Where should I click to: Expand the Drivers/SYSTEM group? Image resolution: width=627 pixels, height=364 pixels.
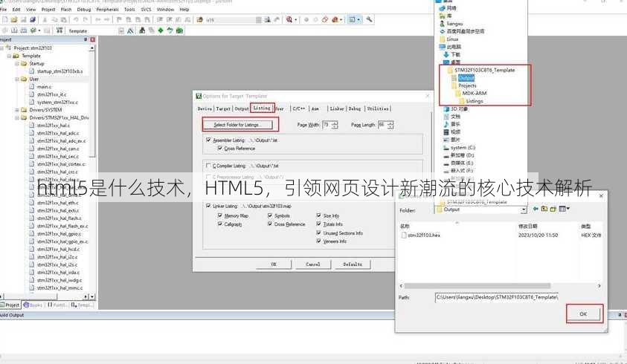(x=17, y=110)
